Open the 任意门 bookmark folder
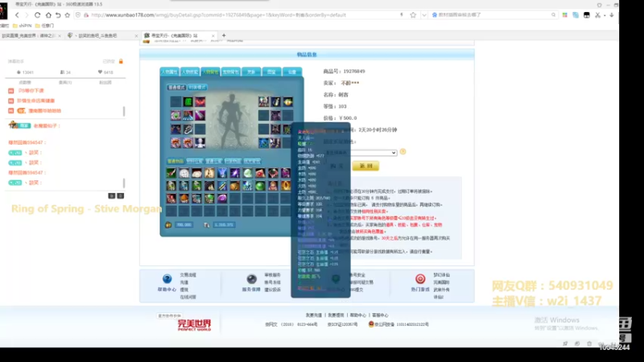644x362 pixels. 44,26
